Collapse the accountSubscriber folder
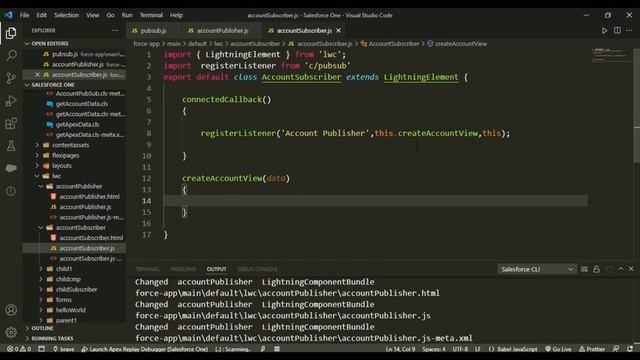 [80, 227]
